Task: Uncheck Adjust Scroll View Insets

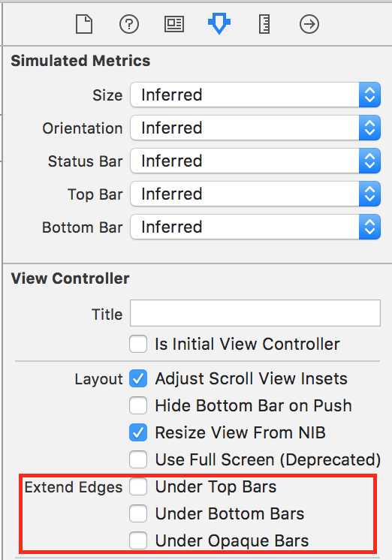Action: (x=138, y=378)
